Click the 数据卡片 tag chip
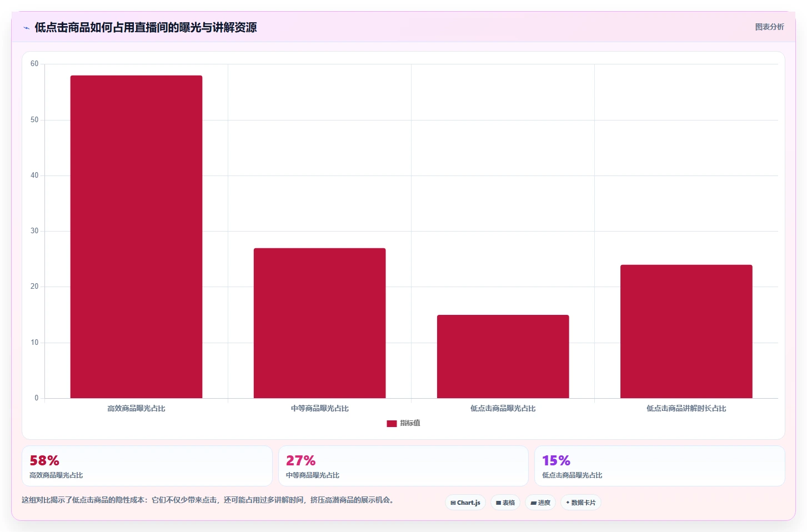 (x=581, y=503)
